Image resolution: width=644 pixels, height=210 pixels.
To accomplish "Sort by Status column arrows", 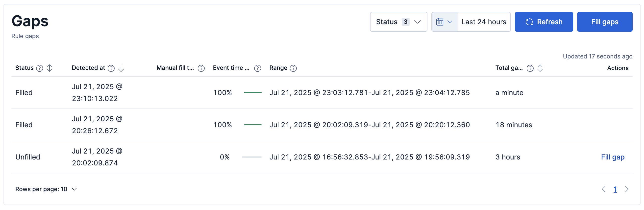I will [x=50, y=68].
